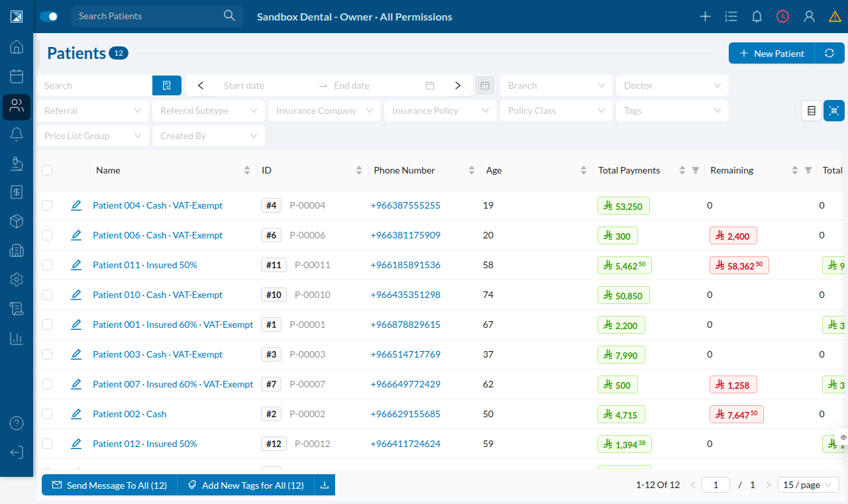Click the New Patient button
Image resolution: width=848 pixels, height=504 pixels.
click(772, 54)
